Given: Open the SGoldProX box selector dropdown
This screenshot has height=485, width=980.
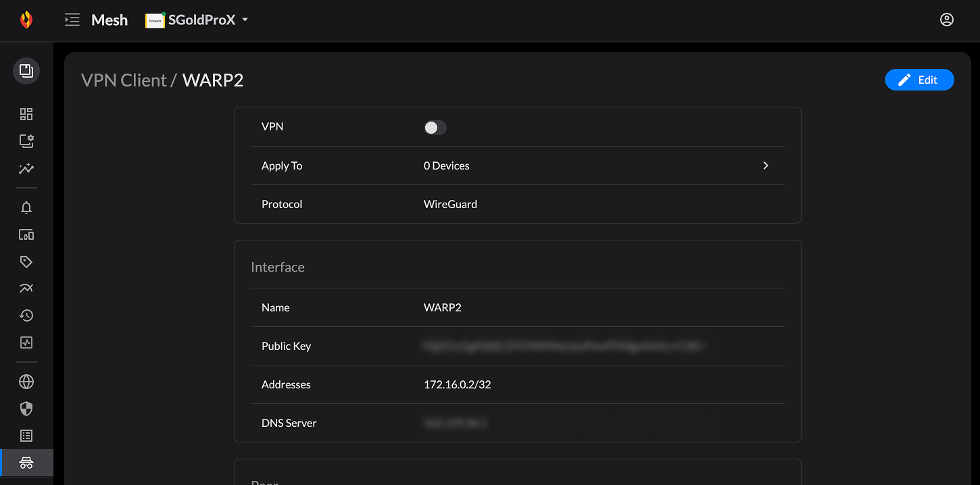Looking at the screenshot, I should [196, 20].
